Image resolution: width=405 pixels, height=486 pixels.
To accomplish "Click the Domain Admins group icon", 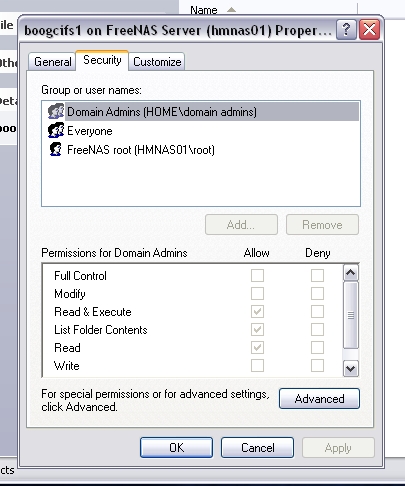I will pos(56,111).
